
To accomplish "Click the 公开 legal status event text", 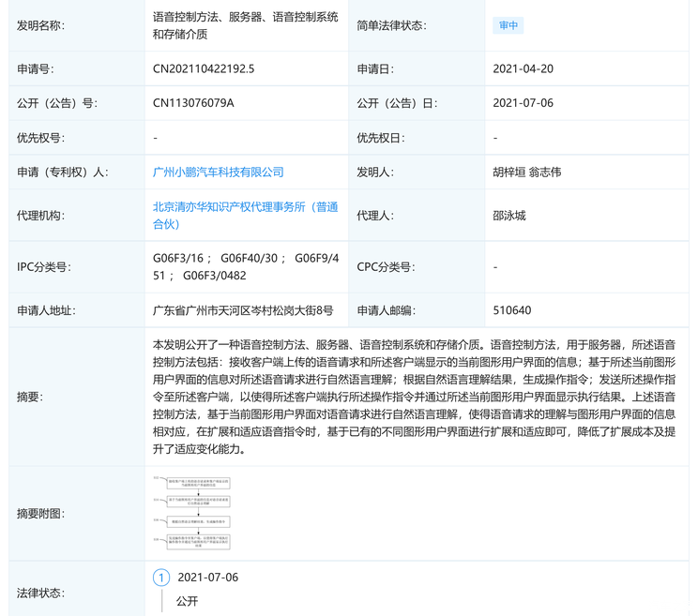I will click(x=189, y=601).
